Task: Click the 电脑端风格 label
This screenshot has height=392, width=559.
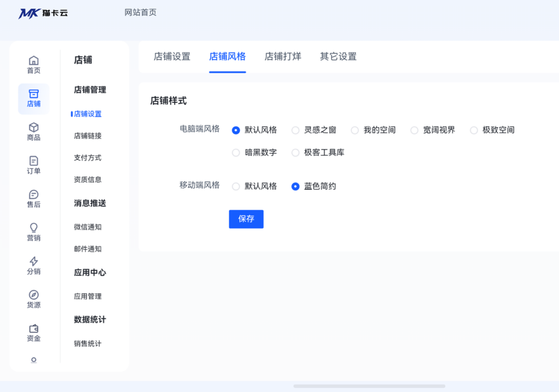Action: (x=199, y=129)
